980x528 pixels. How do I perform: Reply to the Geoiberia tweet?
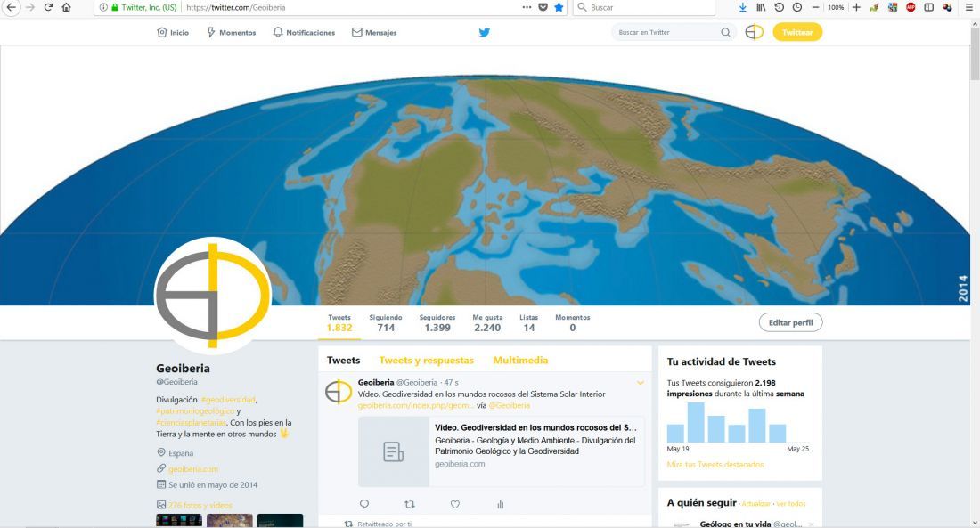point(364,504)
